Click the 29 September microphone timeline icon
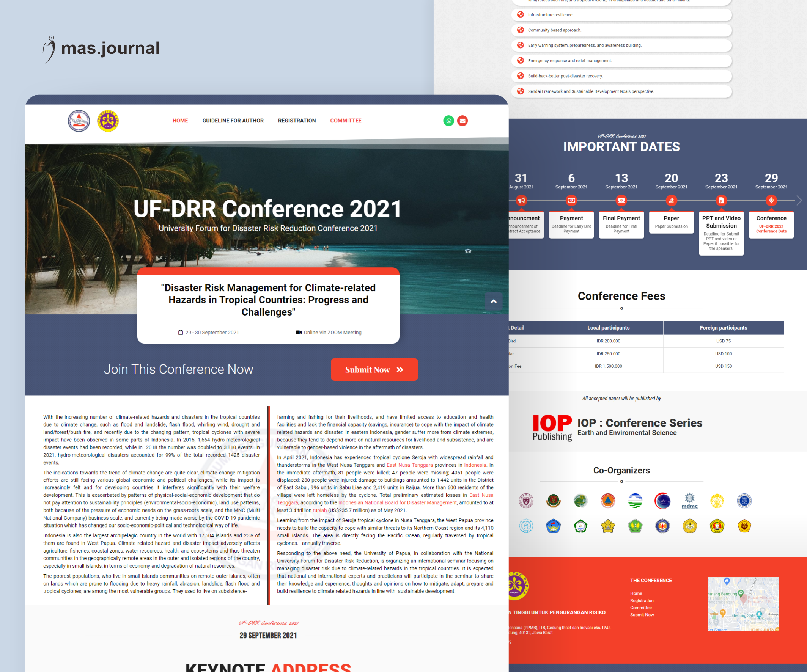The image size is (807, 672). (771, 200)
